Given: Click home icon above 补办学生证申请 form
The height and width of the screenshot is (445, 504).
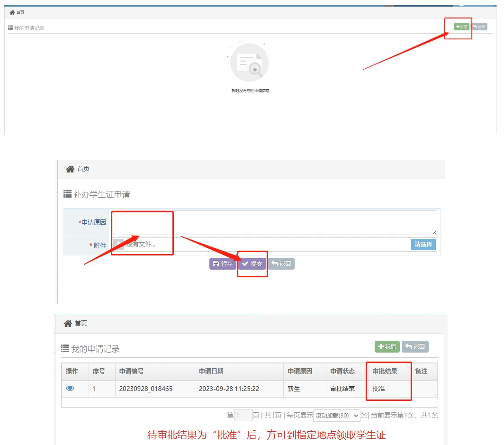Looking at the screenshot, I should point(70,169).
